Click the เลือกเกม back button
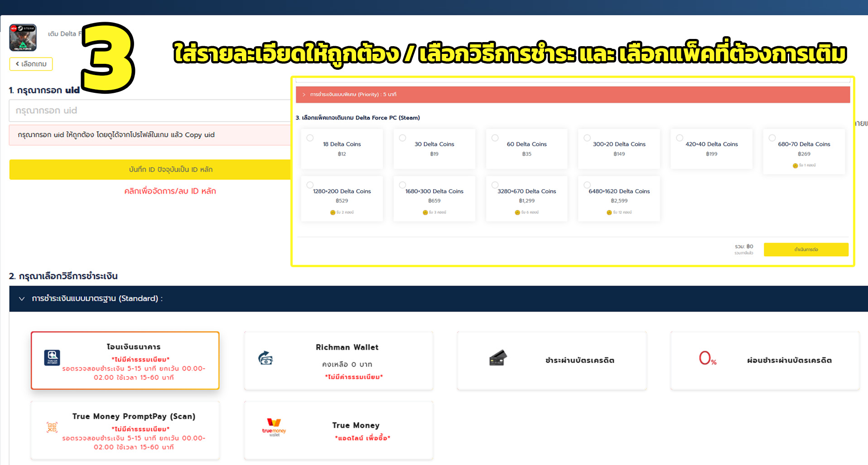This screenshot has height=465, width=868. 30,64
